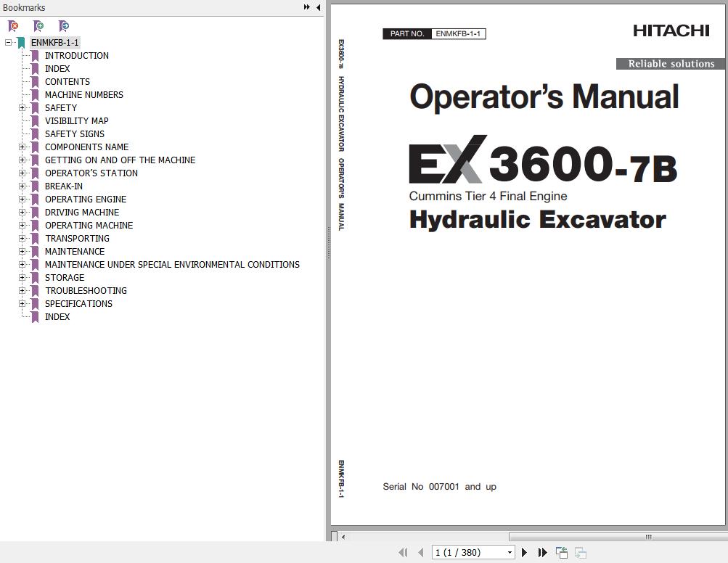
Task: Expand the STORAGE bookmark
Action: [22, 278]
